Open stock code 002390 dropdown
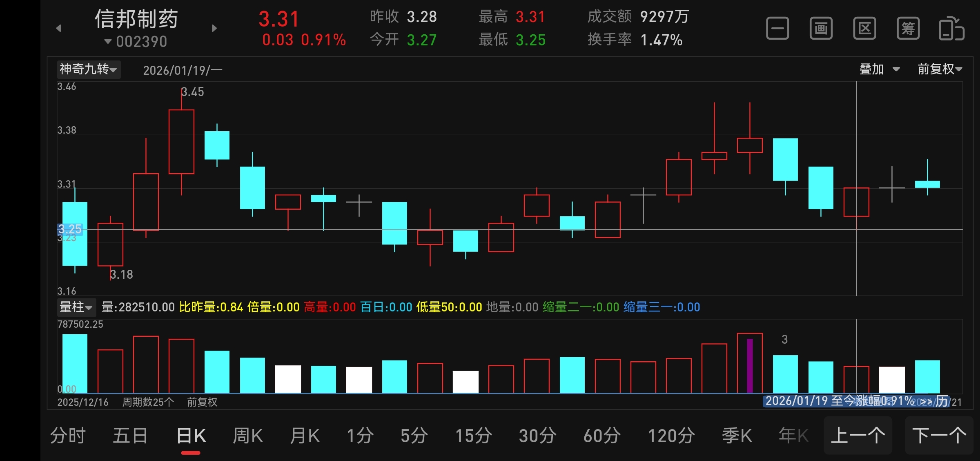 point(136,42)
